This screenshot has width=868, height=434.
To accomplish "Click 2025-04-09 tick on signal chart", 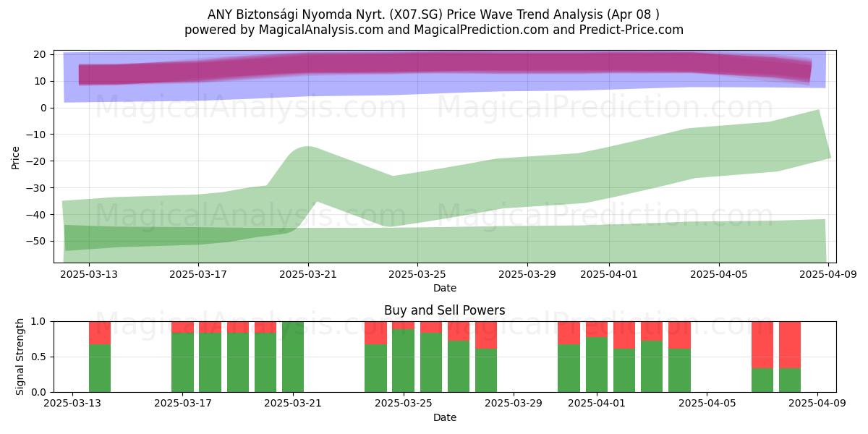I will coord(817,404).
